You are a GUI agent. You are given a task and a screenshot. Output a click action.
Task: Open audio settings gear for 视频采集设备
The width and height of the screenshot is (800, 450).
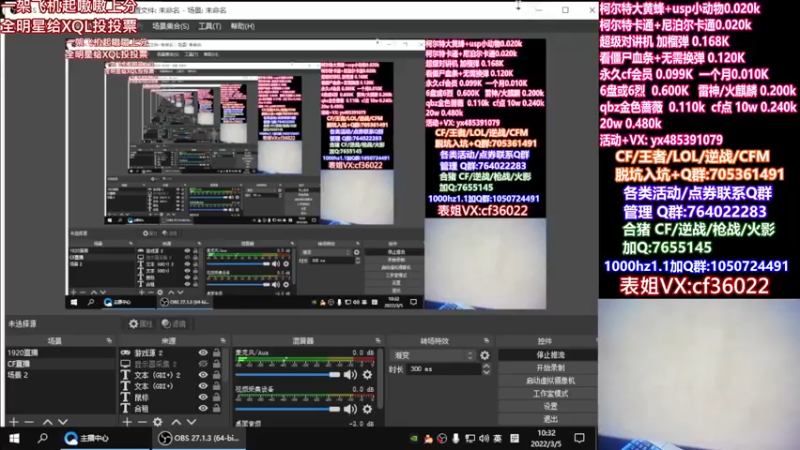coord(367,409)
